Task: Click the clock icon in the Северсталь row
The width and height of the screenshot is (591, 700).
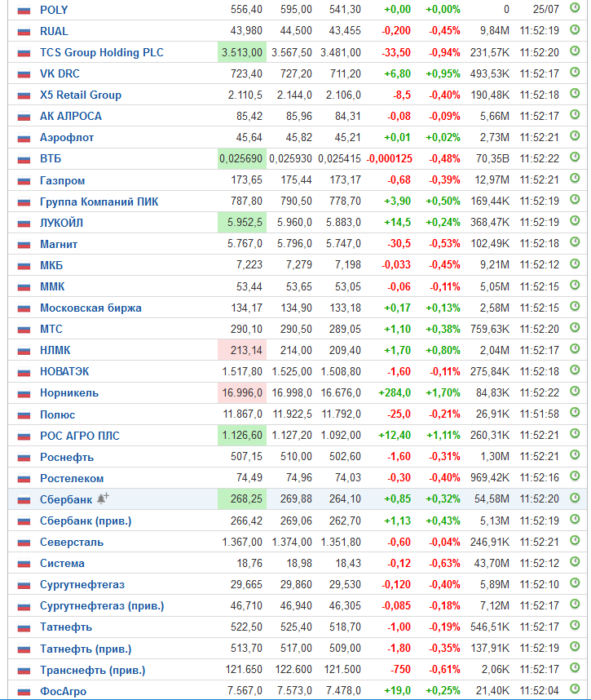Action: pyautogui.click(x=575, y=540)
